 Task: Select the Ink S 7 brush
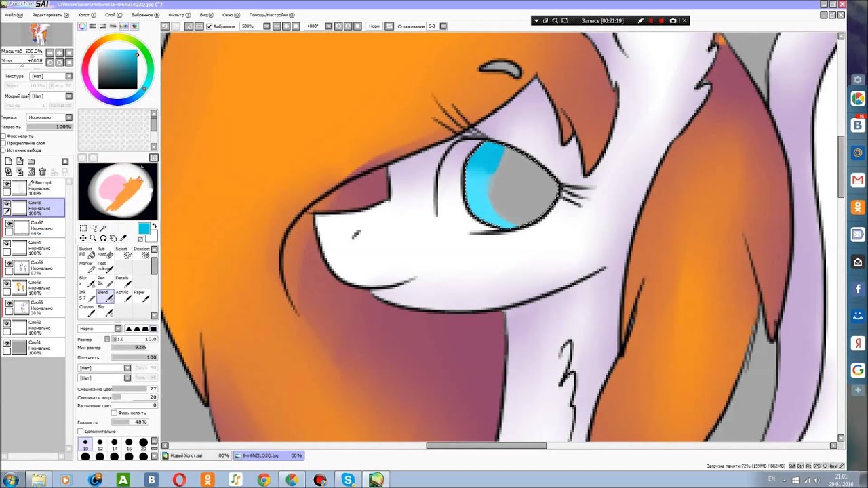click(x=87, y=296)
